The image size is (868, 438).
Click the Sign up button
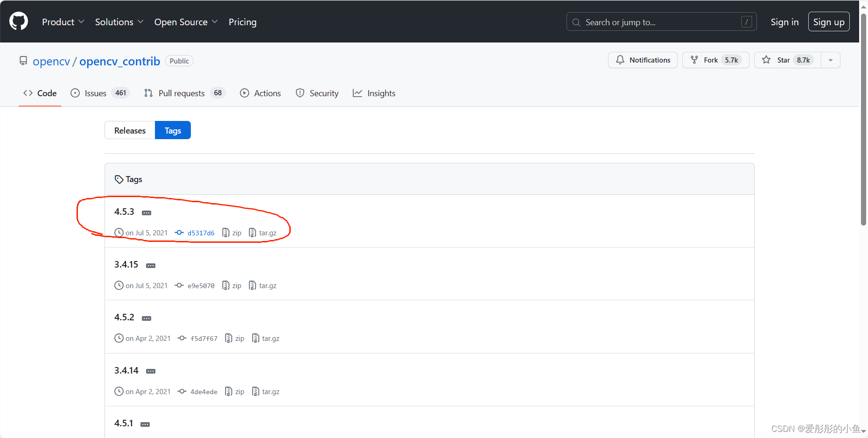tap(829, 22)
